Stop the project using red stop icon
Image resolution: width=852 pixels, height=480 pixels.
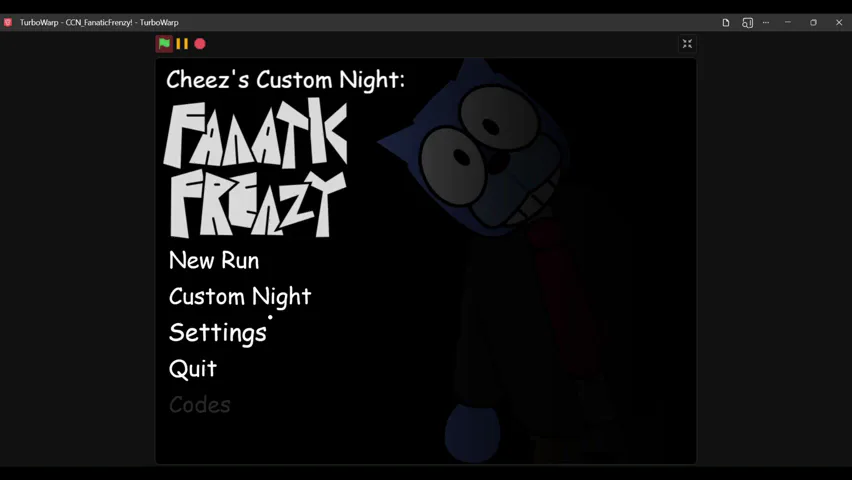pyautogui.click(x=200, y=43)
